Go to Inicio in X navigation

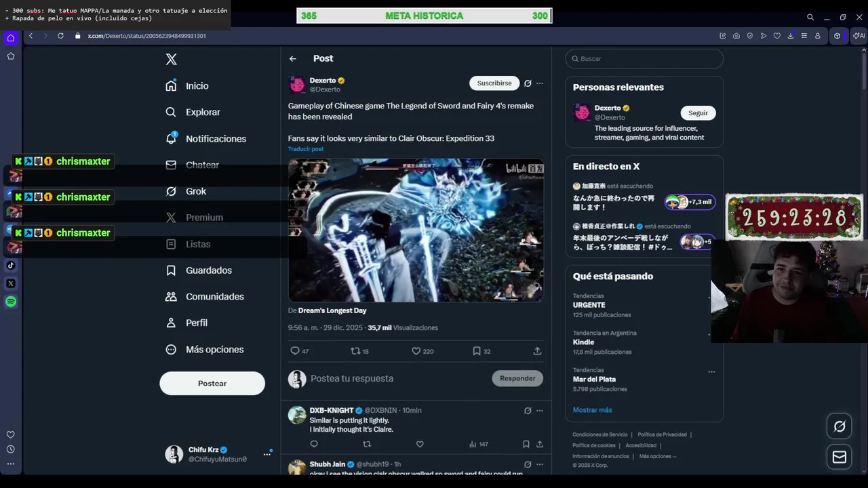click(x=187, y=86)
